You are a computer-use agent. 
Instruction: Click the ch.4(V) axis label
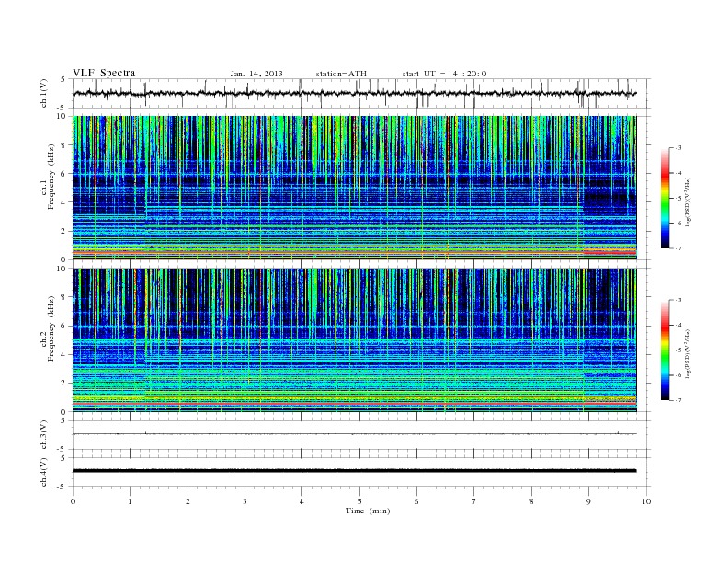[x=44, y=472]
